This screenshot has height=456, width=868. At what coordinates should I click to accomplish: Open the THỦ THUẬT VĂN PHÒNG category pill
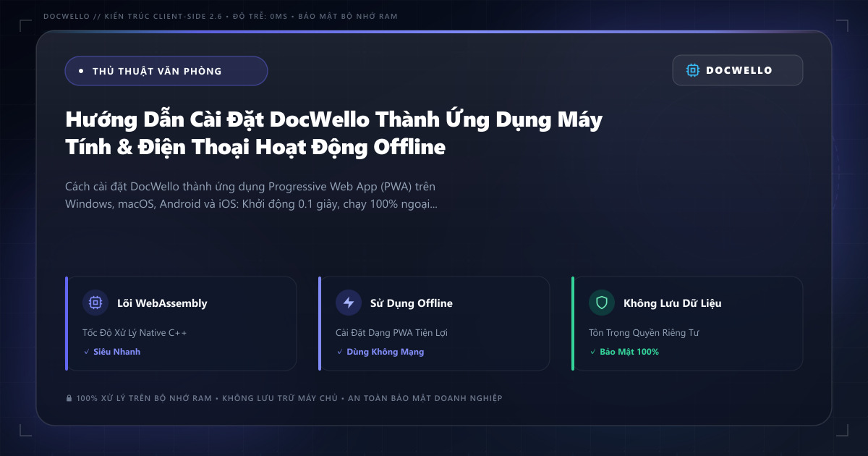[166, 71]
